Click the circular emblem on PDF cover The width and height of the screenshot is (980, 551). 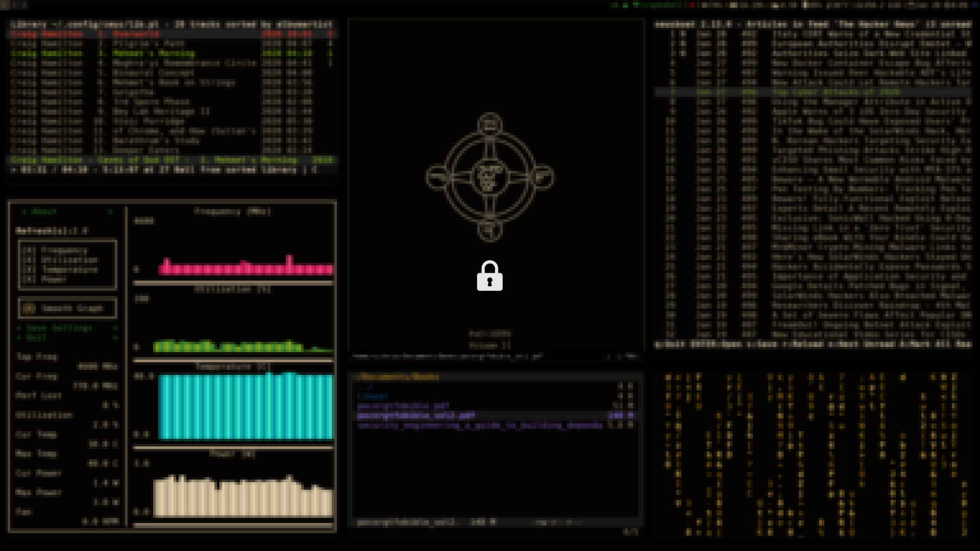(489, 177)
